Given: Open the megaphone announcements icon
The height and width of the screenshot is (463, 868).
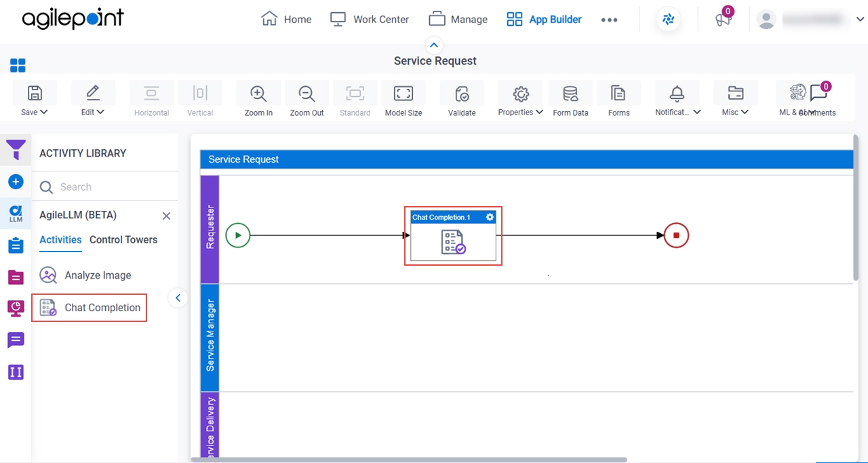Looking at the screenshot, I should [723, 20].
